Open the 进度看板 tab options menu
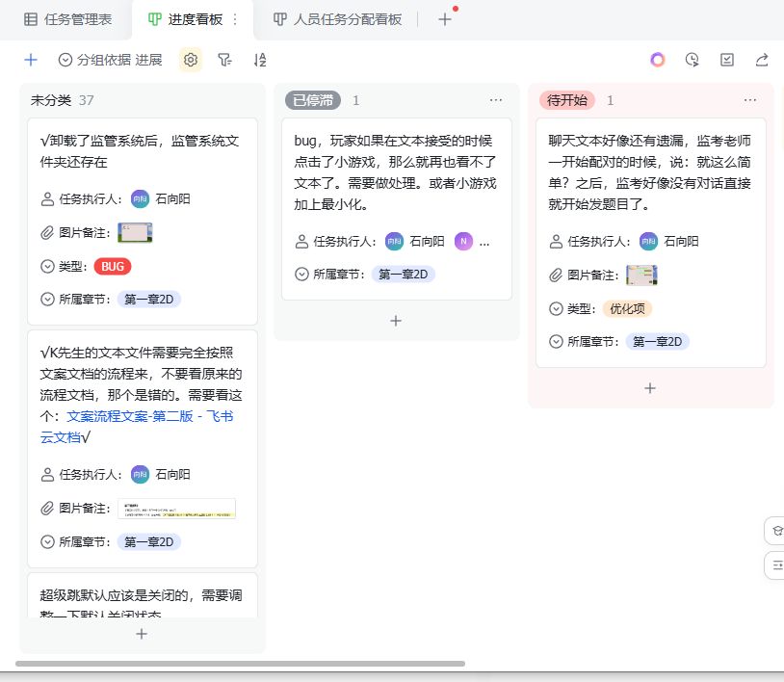 [235, 19]
